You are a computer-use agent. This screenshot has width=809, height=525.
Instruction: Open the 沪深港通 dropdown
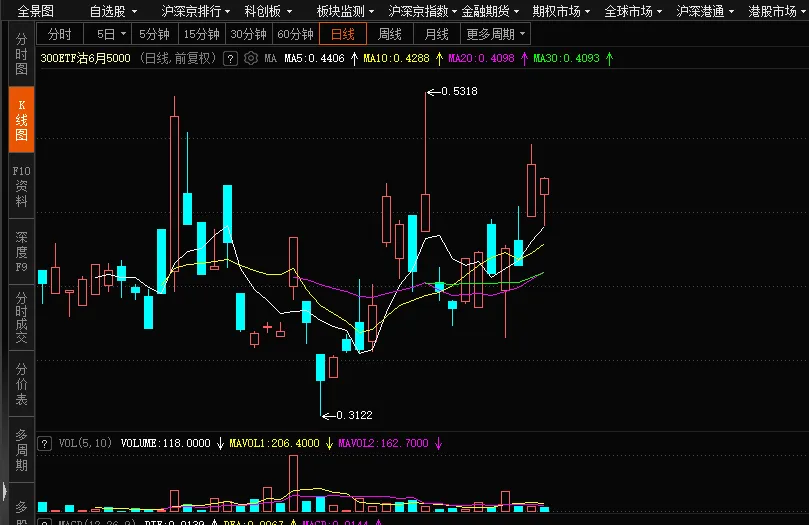pyautogui.click(x=705, y=11)
